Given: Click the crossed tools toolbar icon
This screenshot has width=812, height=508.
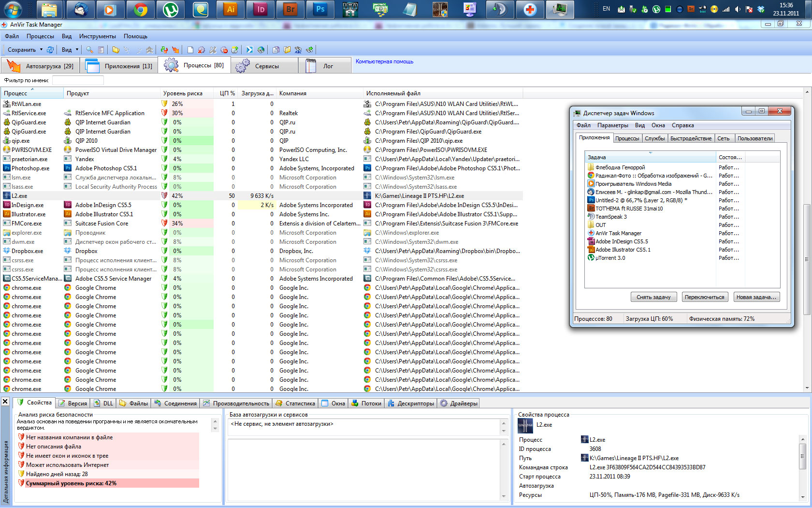Looking at the screenshot, I should point(213,50).
